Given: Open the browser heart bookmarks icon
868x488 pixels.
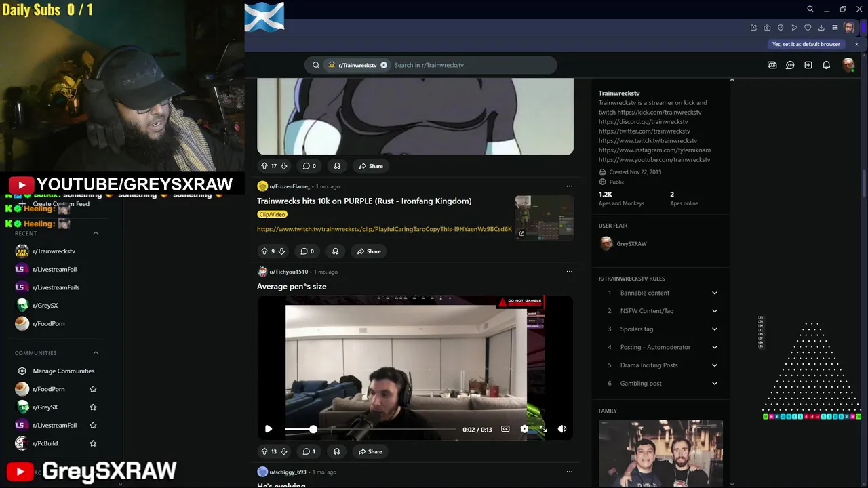Looking at the screenshot, I should pos(808,28).
